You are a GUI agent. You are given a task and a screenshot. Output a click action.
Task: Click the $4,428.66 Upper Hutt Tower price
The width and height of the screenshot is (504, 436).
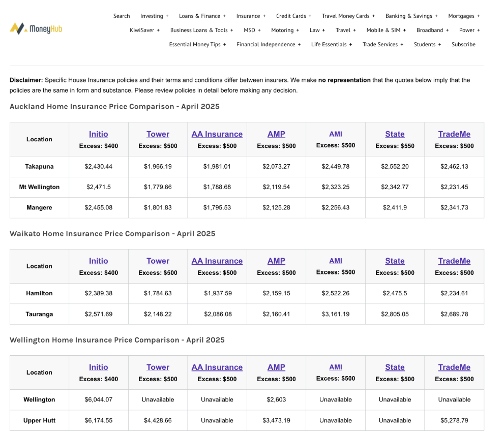158,420
